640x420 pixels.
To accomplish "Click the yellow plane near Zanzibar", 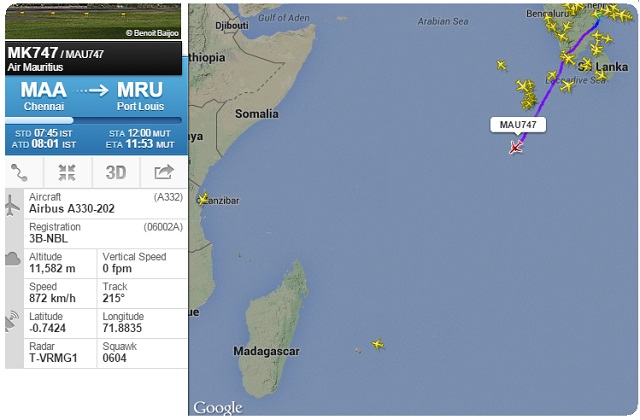I will pos(205,199).
